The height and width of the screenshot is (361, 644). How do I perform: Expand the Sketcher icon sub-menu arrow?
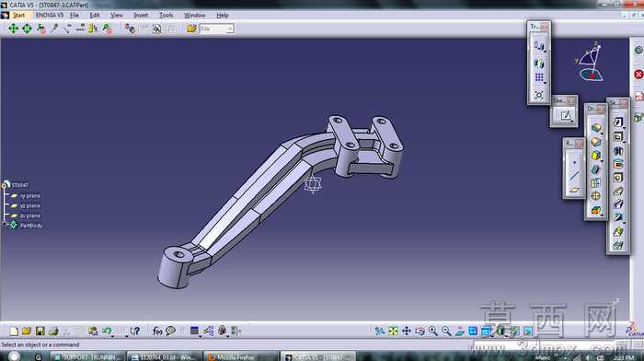(x=572, y=121)
